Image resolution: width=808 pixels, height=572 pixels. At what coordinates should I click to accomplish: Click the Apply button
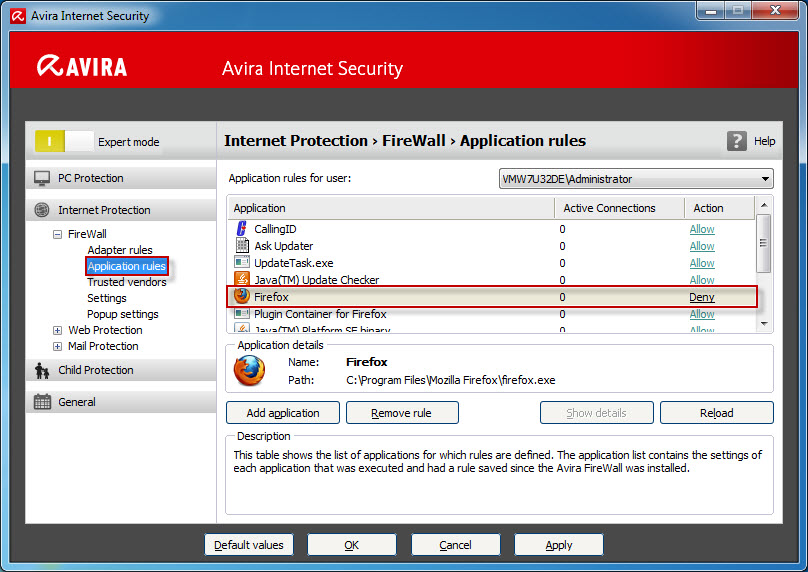(x=559, y=545)
